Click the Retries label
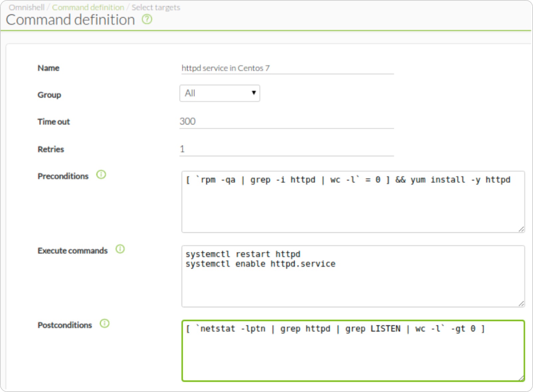 tap(51, 149)
